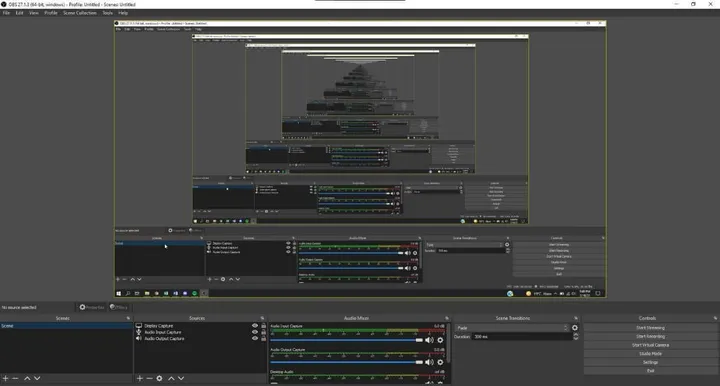Pop out the Controls dock
This screenshot has width=720, height=386.
715,318
